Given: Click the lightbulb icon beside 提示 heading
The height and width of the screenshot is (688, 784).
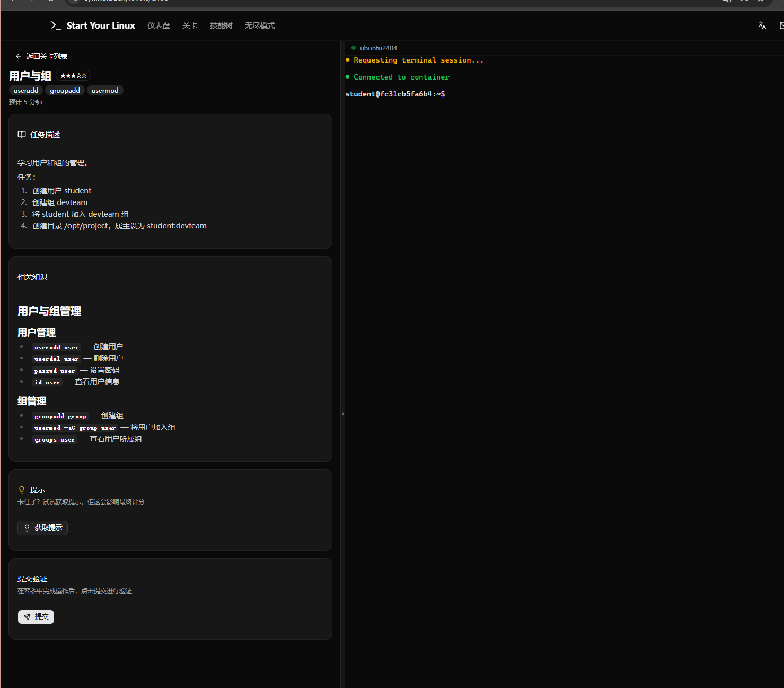Looking at the screenshot, I should [x=22, y=490].
